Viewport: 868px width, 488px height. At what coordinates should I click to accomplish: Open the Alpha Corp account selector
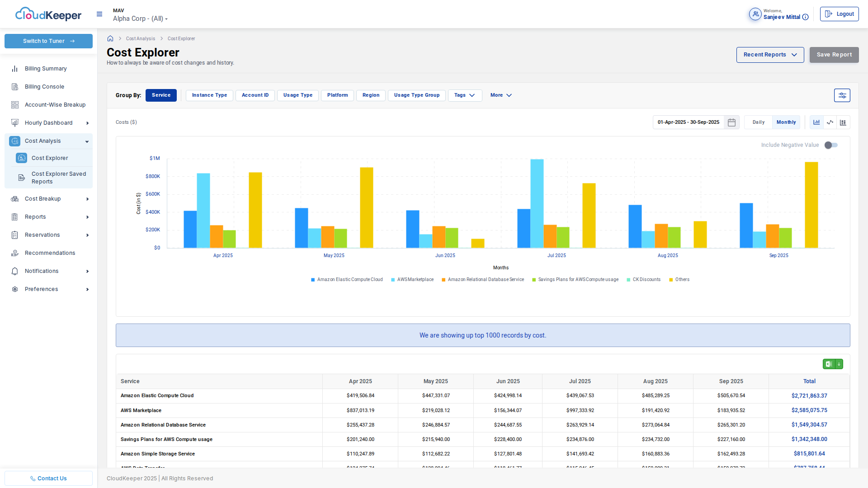pyautogui.click(x=140, y=19)
